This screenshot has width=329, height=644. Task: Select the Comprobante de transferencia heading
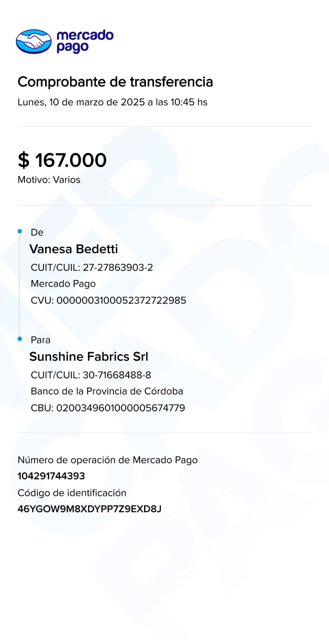[x=115, y=82]
